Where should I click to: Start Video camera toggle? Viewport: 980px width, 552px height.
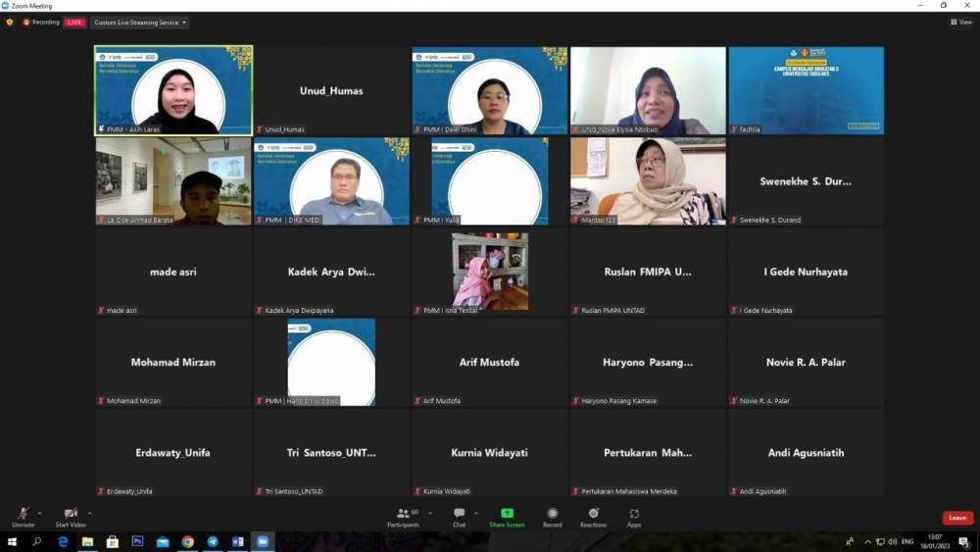(71, 515)
